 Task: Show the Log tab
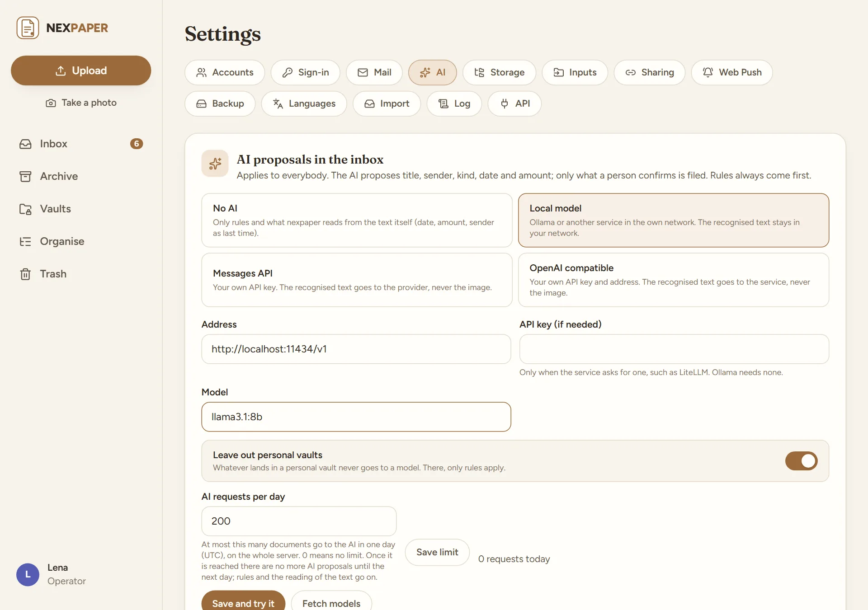point(454,103)
